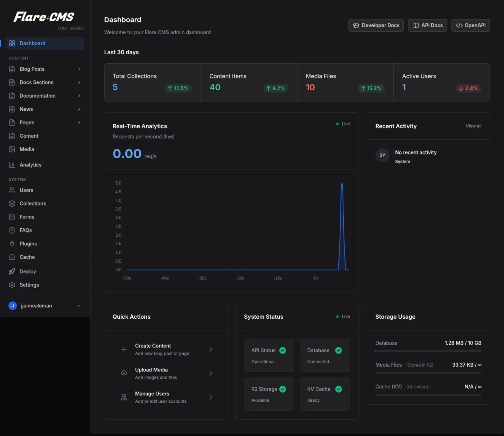Image resolution: width=504 pixels, height=436 pixels.
Task: Open the Settings gear icon
Action: click(12, 285)
